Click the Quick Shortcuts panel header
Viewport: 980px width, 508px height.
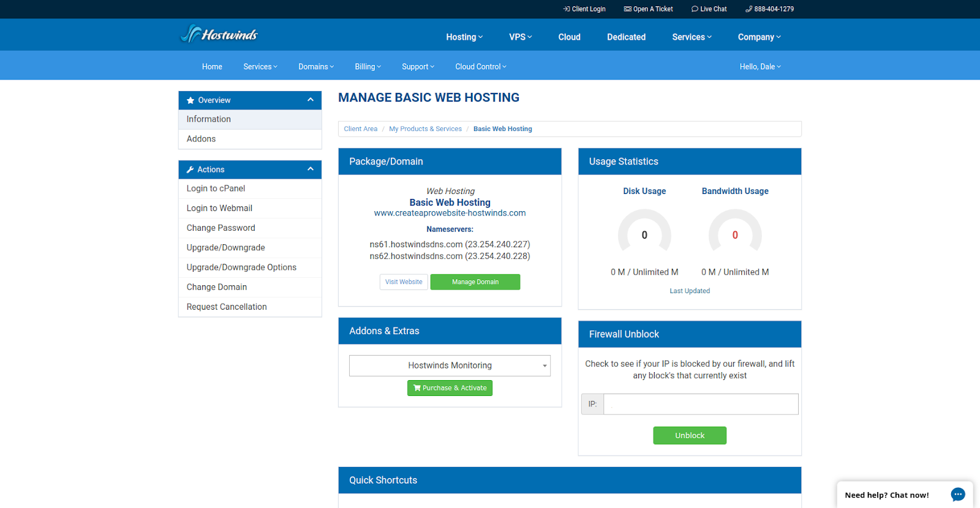[570, 480]
